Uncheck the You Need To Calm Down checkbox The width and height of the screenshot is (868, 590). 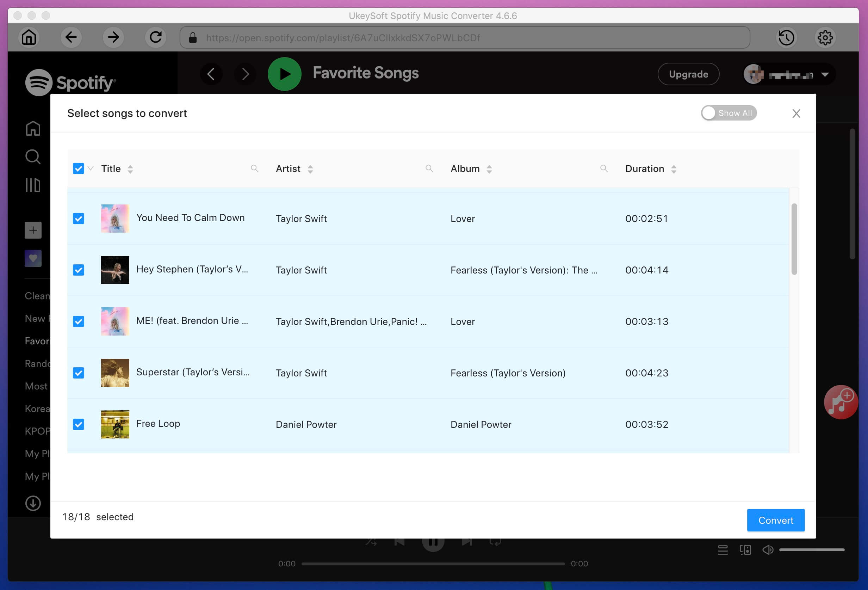tap(78, 218)
